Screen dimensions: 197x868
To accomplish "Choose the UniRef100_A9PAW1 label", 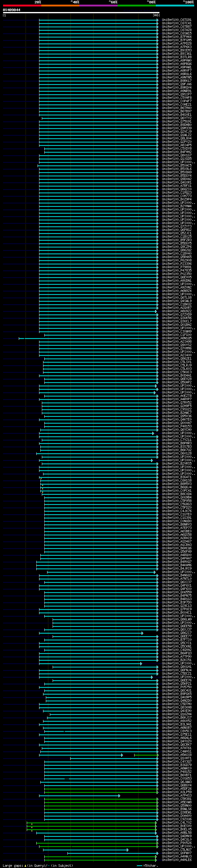I will click(176, 67).
